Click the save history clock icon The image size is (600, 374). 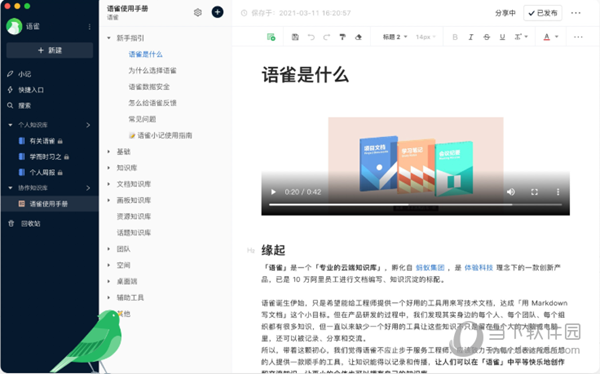[x=244, y=13]
